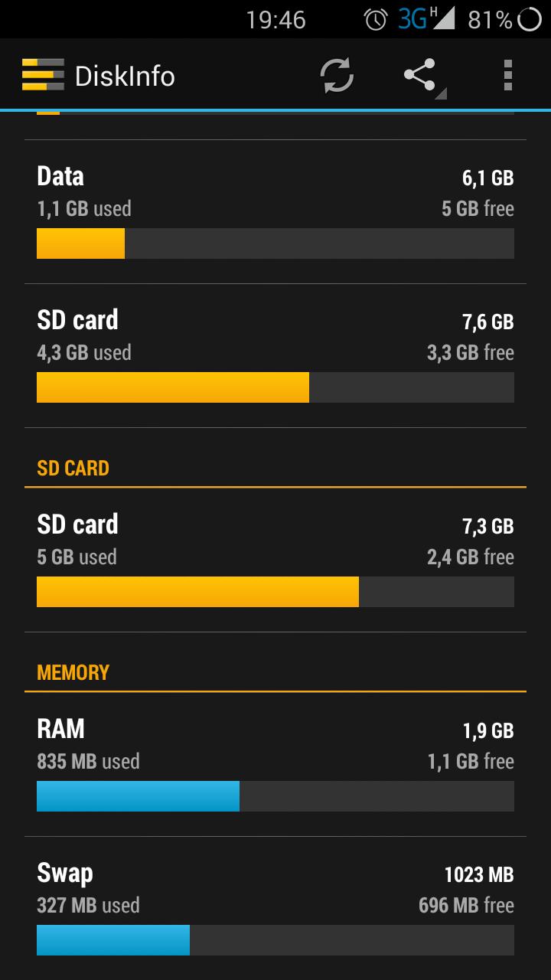Viewport: 551px width, 980px height.
Task: Tap the SD CARD section header
Action: pos(73,468)
